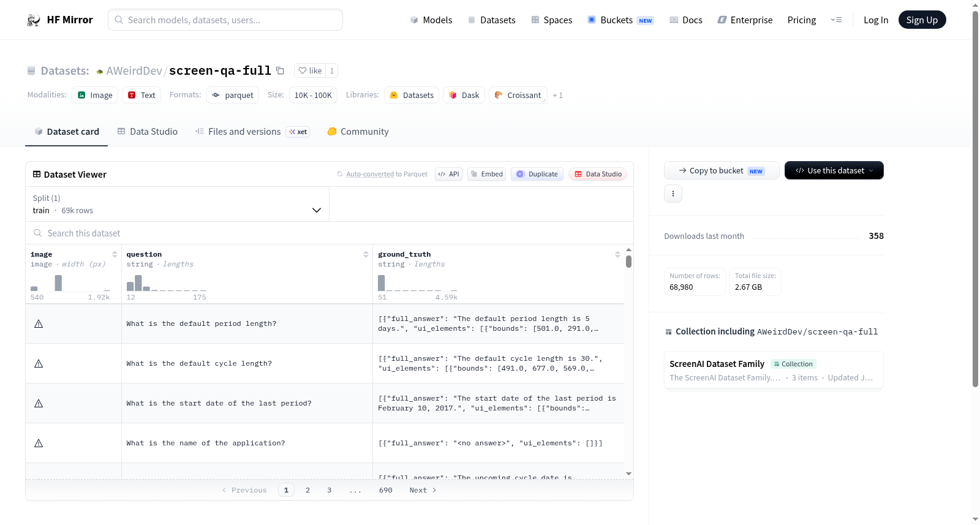Switch to the Dataset card tab
980x525 pixels.
click(66, 131)
